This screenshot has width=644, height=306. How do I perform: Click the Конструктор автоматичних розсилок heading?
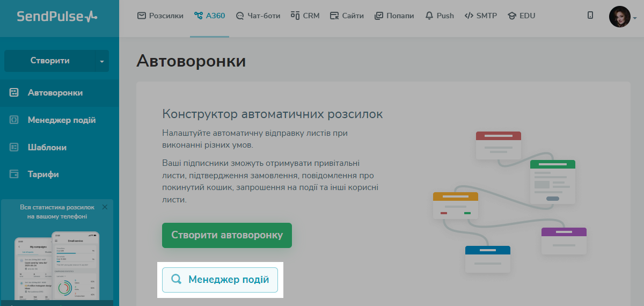[x=273, y=114]
